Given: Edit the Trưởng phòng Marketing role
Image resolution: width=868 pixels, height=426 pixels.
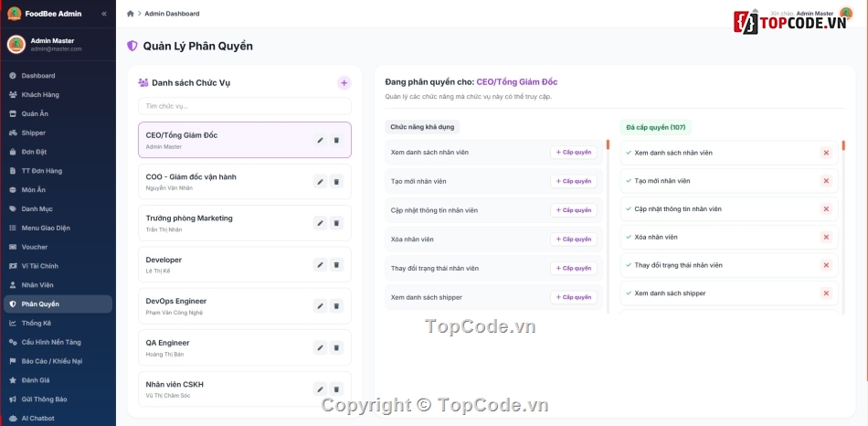Looking at the screenshot, I should (x=320, y=223).
